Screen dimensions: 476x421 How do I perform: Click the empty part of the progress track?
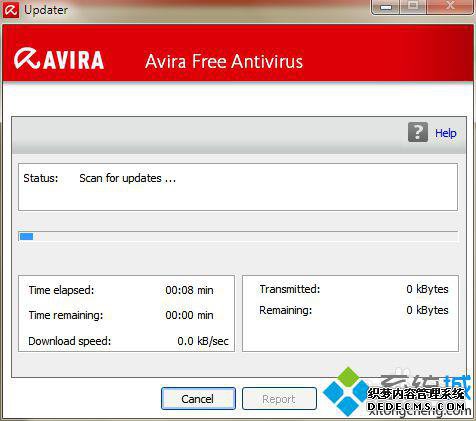[245, 237]
